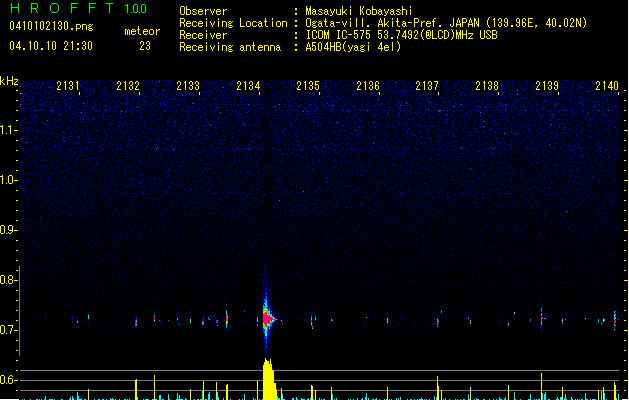The width and height of the screenshot is (629, 400).
Task: Click the 2133 time marker
Action: click(188, 86)
